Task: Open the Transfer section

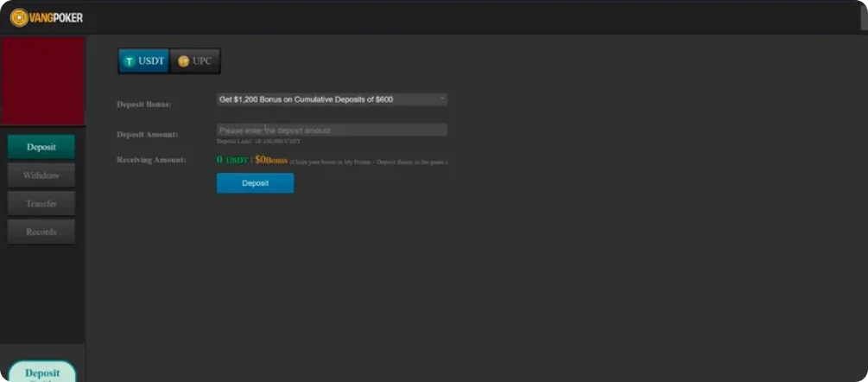Action: (41, 204)
